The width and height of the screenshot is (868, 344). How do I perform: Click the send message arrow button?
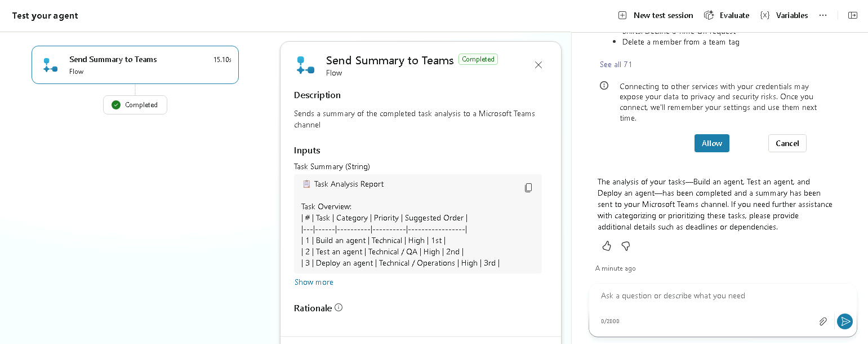[845, 321]
